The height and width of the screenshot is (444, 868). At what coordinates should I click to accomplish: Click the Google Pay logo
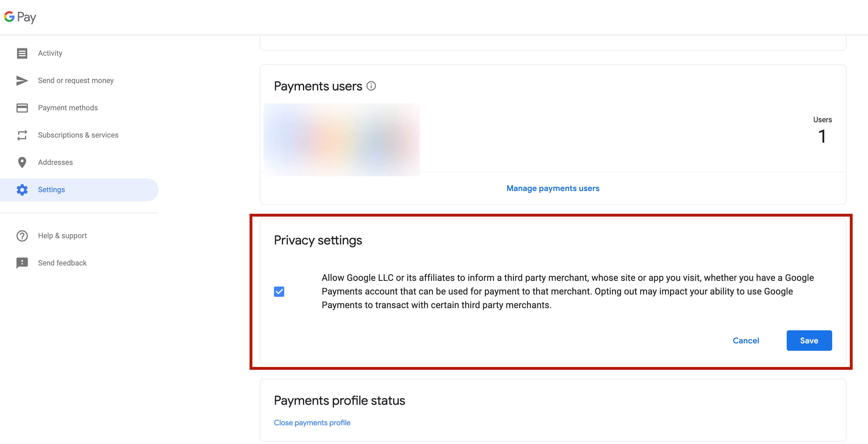click(20, 17)
